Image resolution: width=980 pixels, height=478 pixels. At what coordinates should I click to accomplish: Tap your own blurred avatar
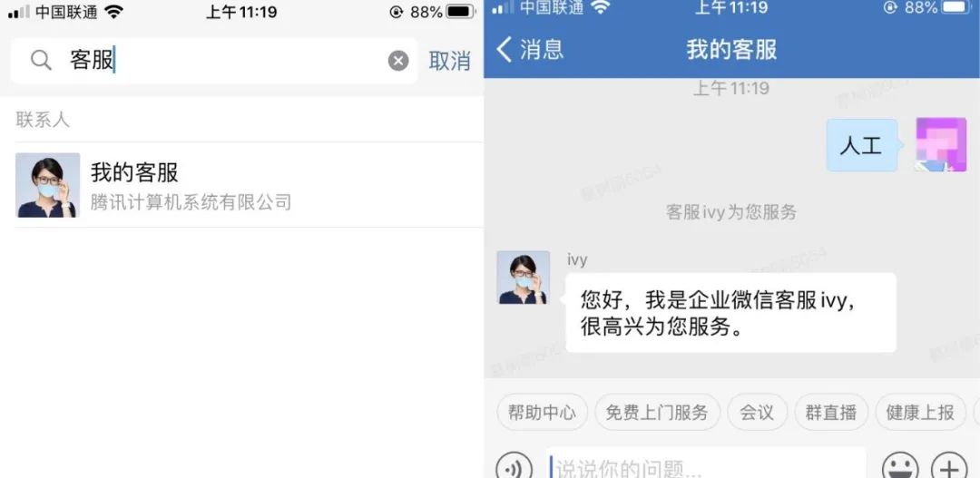pos(941,145)
